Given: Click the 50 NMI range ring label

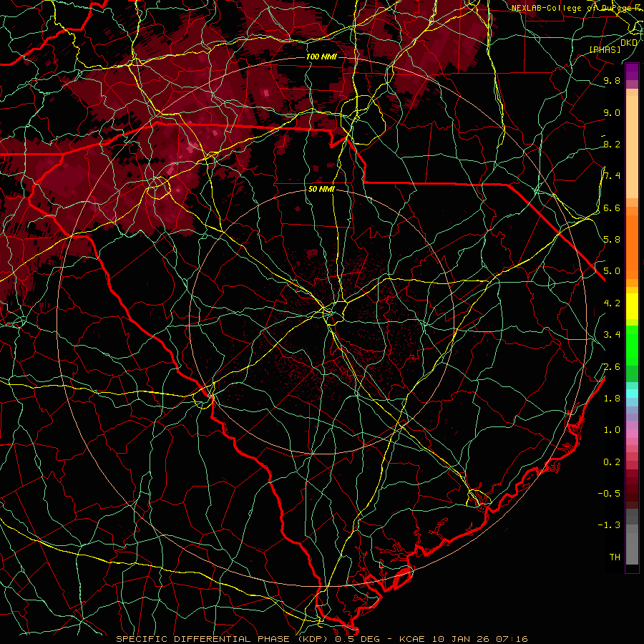Looking at the screenshot, I should [x=321, y=190].
